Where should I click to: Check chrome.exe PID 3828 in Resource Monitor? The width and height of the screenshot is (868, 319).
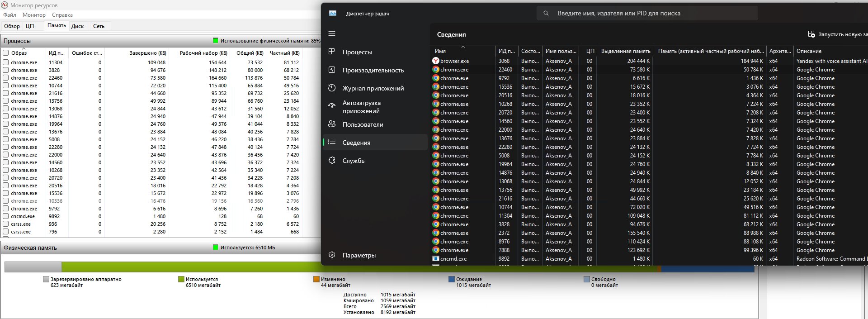pos(6,70)
